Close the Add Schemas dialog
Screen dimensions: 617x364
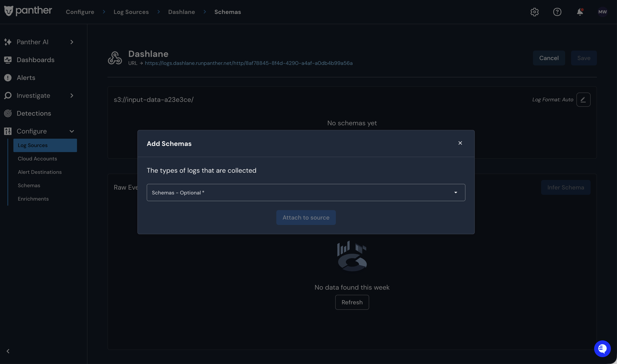460,143
